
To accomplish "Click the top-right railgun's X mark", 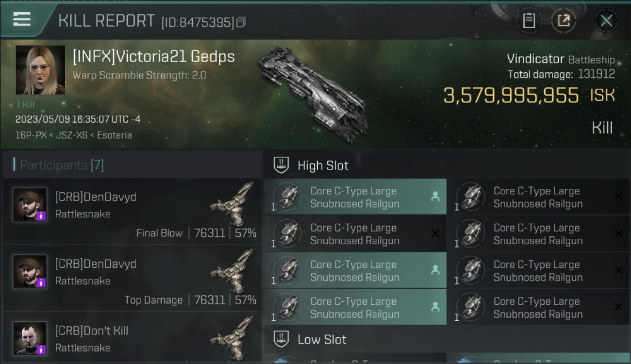I will coord(618,197).
